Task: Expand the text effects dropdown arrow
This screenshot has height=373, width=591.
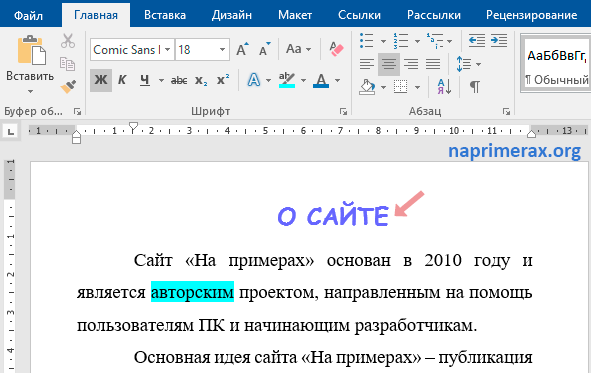Action: (x=268, y=80)
